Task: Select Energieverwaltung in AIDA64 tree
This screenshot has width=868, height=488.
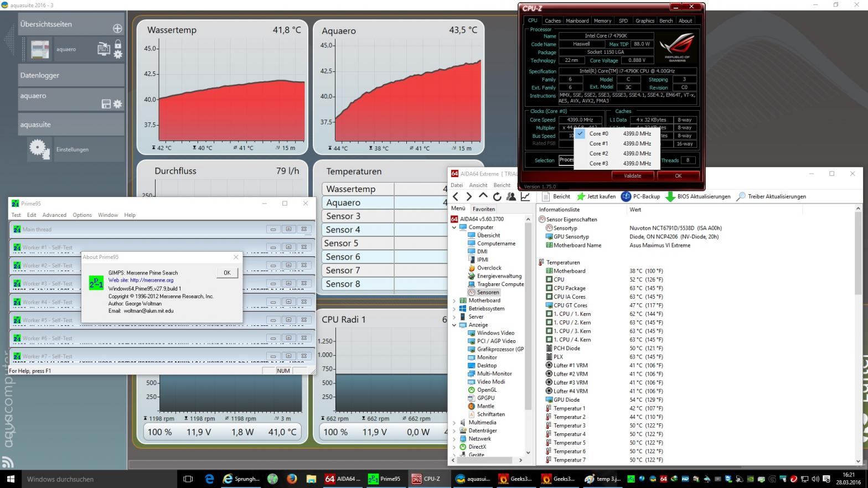Action: click(x=499, y=276)
